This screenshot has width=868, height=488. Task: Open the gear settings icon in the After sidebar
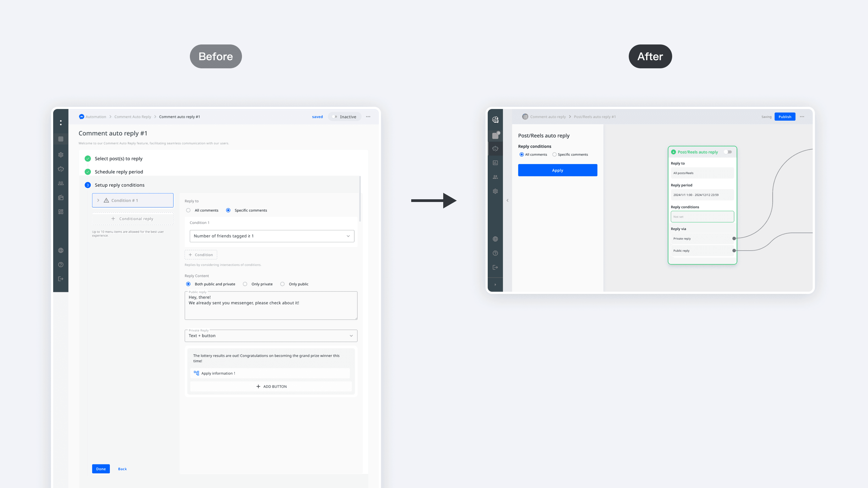495,191
